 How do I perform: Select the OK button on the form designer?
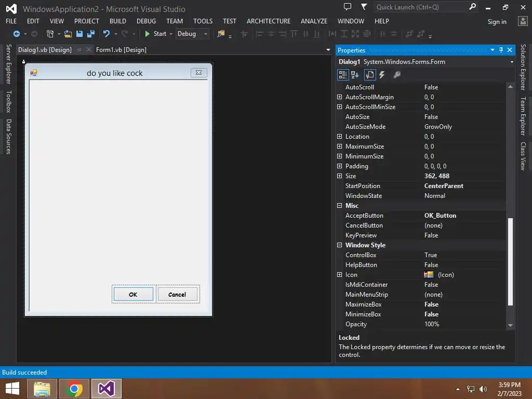[133, 294]
